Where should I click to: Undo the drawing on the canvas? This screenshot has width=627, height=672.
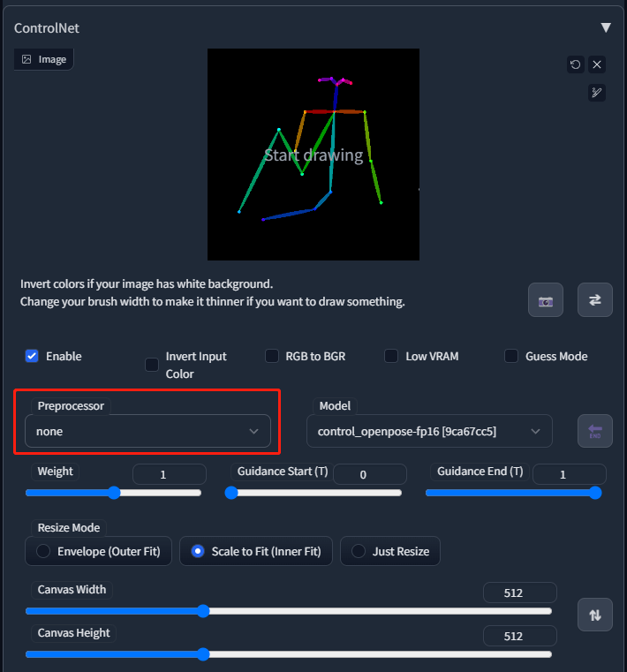point(575,64)
